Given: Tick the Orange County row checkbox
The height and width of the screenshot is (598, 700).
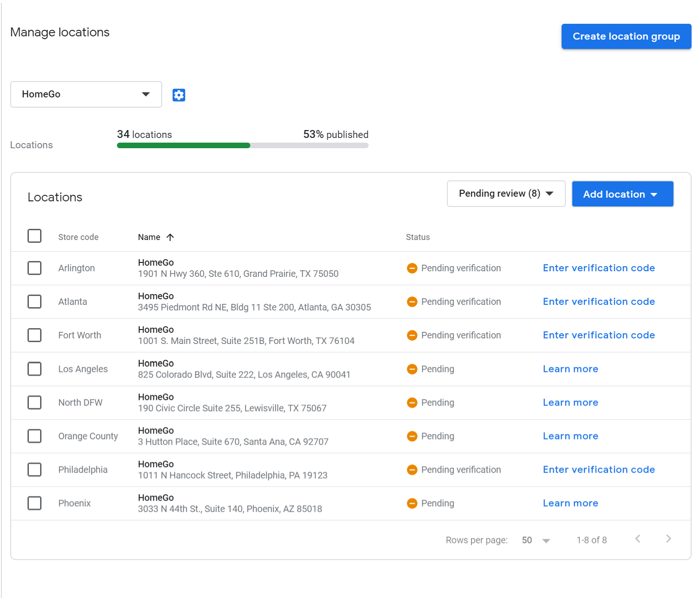Looking at the screenshot, I should point(34,436).
